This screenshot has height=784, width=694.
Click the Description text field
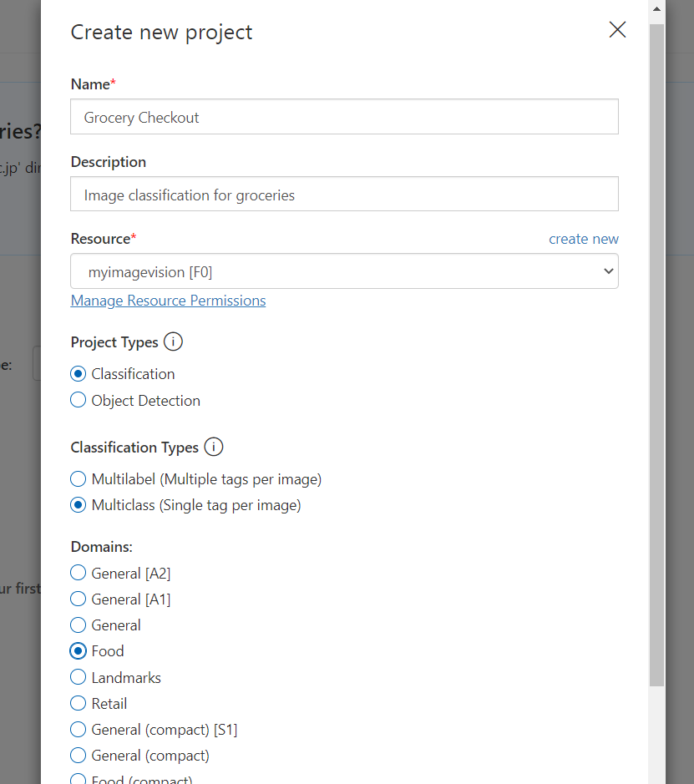[344, 194]
